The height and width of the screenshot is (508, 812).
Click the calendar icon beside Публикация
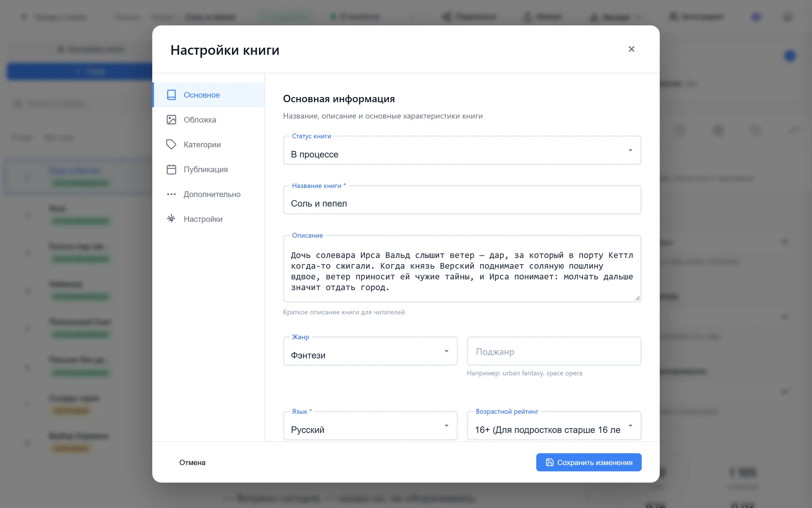(171, 169)
